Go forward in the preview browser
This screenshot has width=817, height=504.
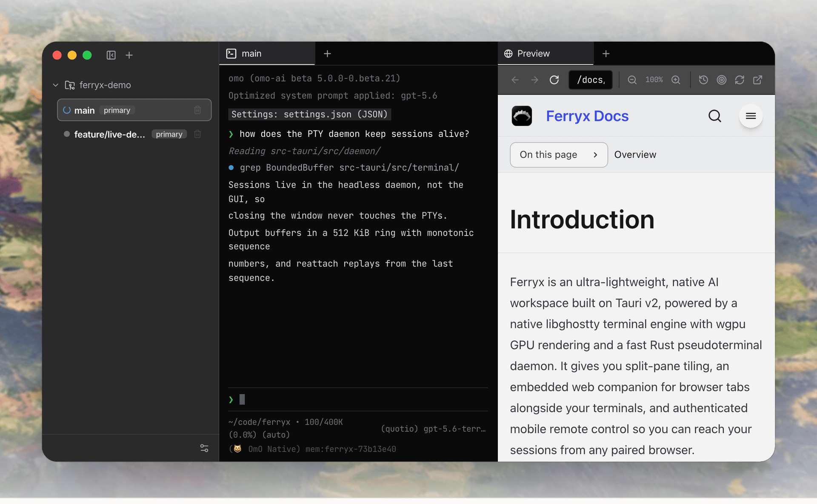pos(534,80)
